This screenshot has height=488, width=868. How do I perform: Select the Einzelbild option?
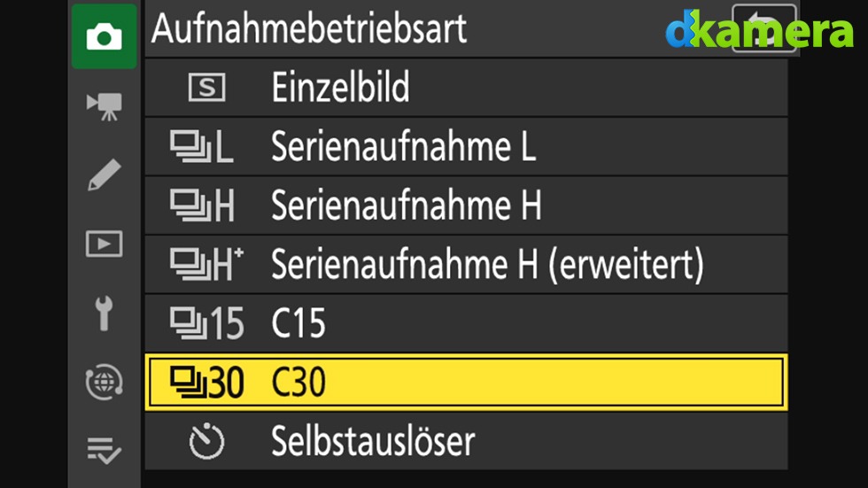pyautogui.click(x=466, y=87)
